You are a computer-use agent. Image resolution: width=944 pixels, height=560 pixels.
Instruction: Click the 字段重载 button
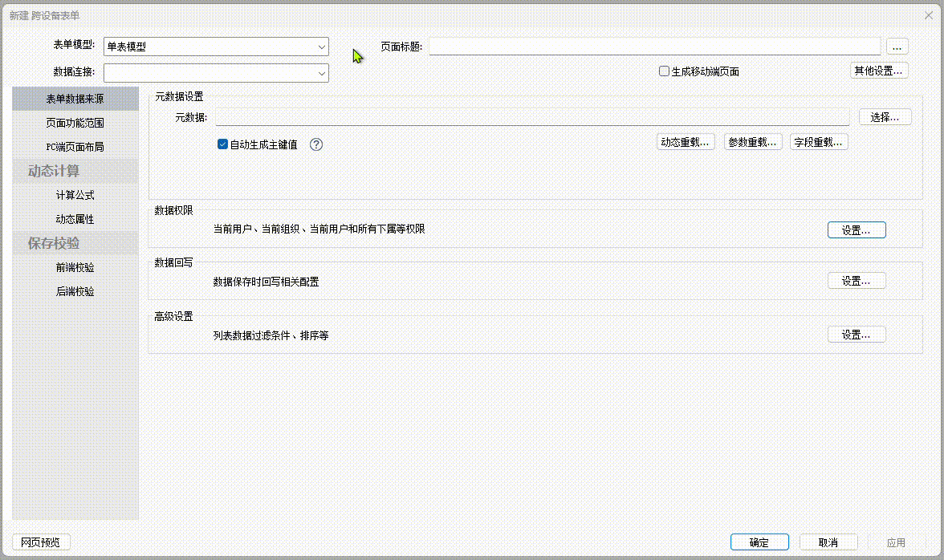[x=819, y=142]
